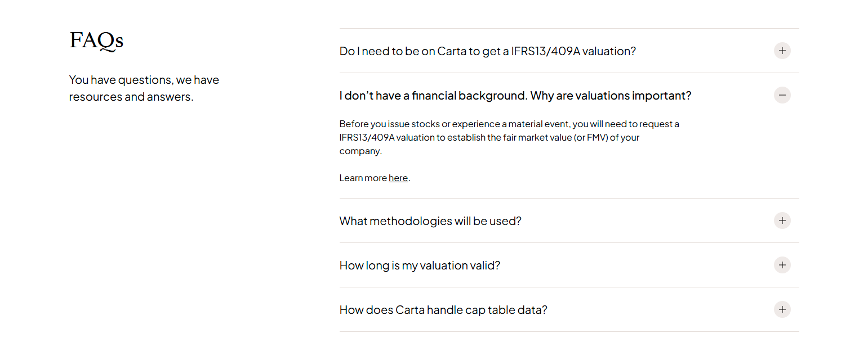Expand the Carta IFRS13/409A valuation question
The width and height of the screenshot is (868, 360).
[x=487, y=51]
